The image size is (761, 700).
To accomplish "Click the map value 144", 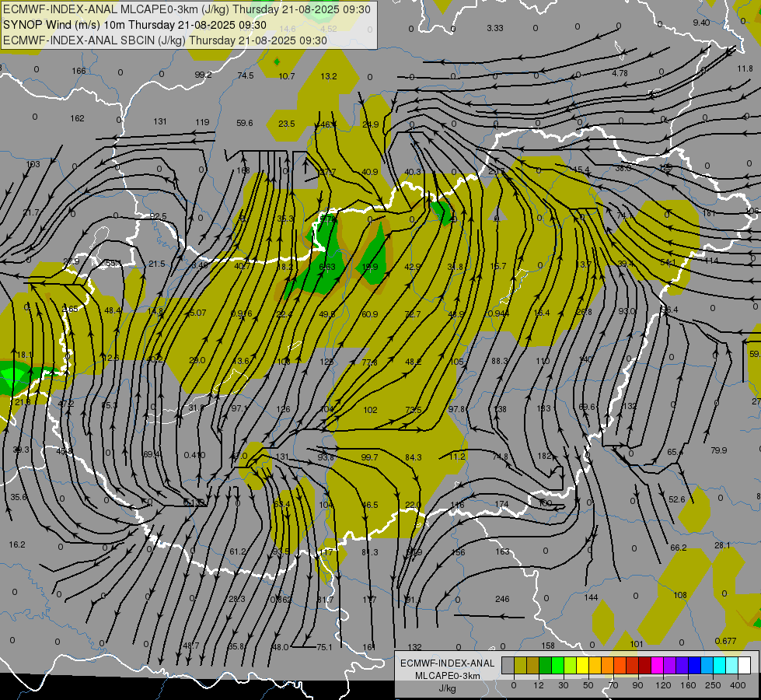I will [x=591, y=597].
